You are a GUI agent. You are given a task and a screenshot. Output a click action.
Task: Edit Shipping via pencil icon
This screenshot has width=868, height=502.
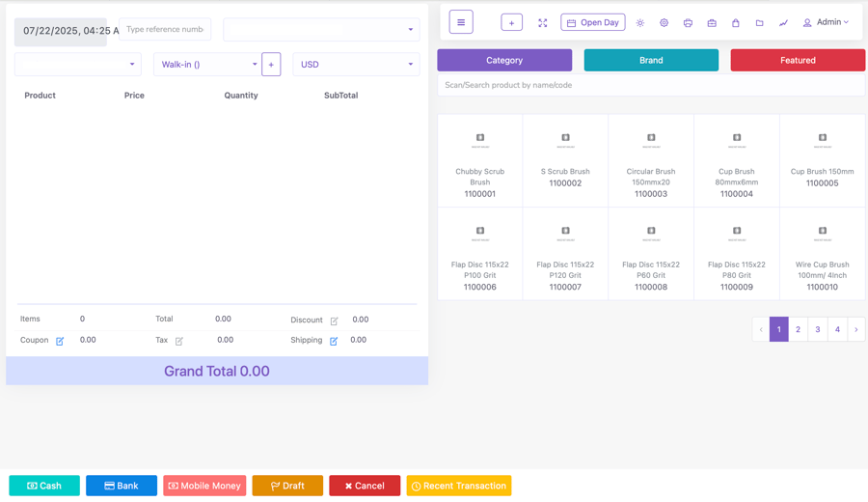pyautogui.click(x=334, y=341)
